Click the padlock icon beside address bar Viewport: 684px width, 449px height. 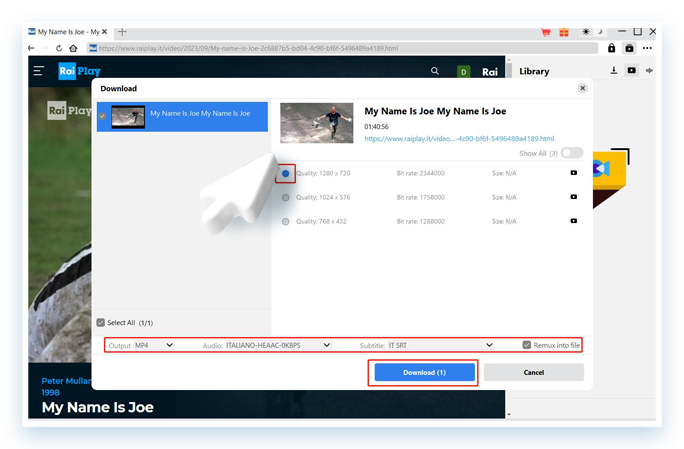(x=612, y=48)
